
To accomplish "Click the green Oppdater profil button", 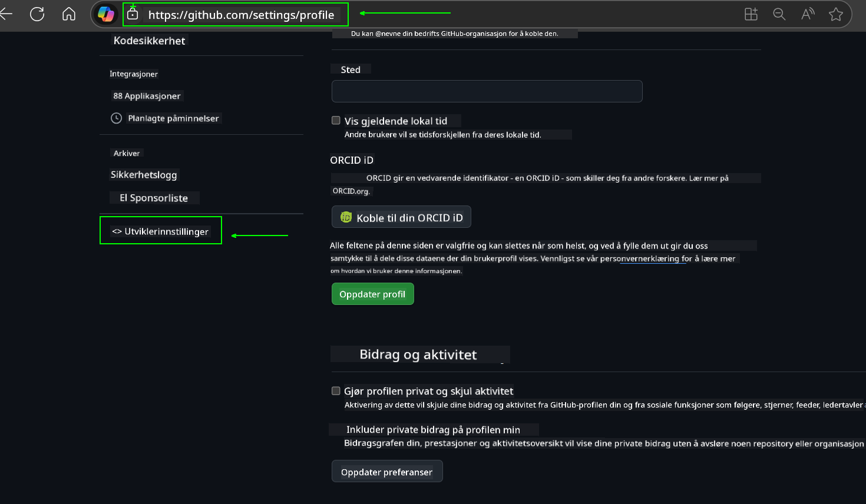I will [372, 294].
